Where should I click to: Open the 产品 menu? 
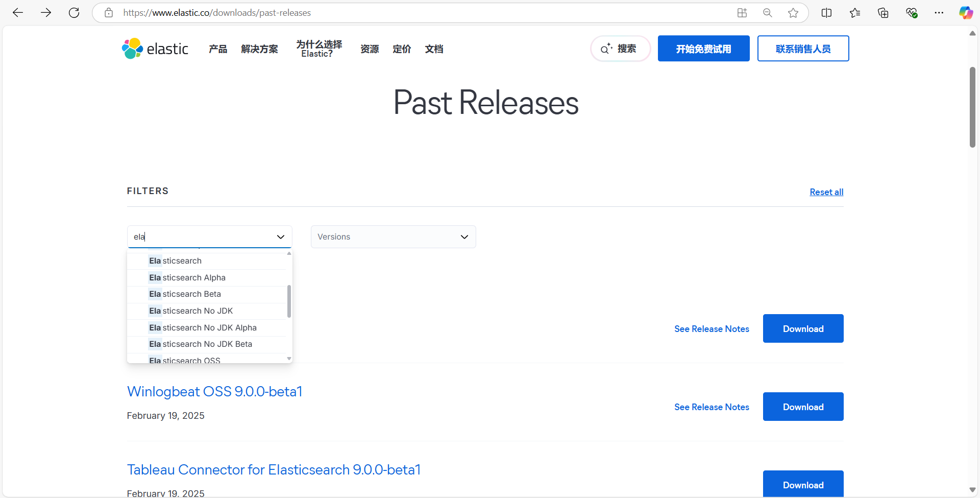218,49
